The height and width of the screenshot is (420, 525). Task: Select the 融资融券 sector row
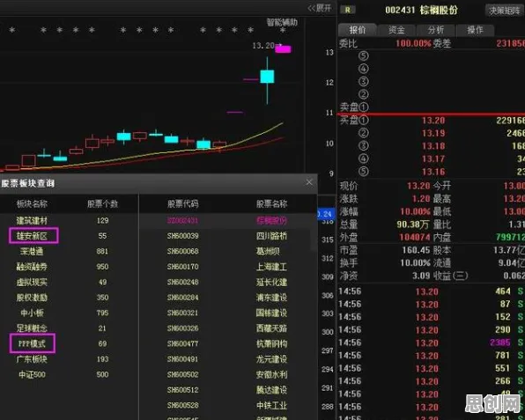69,267
